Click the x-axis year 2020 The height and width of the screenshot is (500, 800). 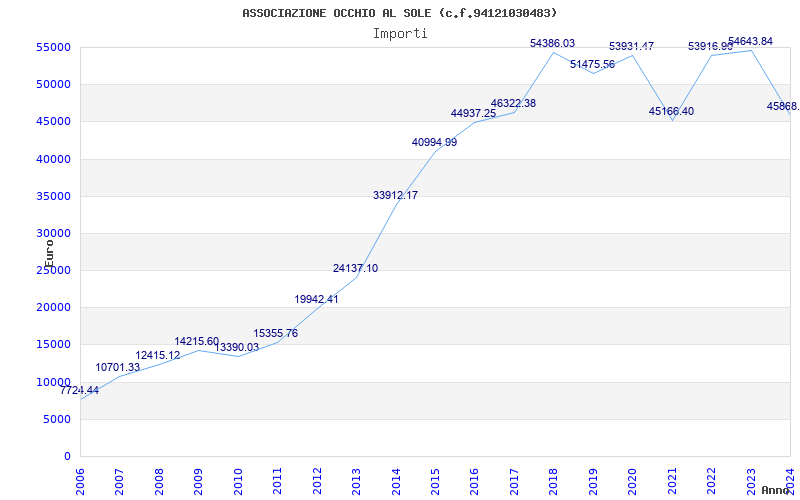tap(633, 481)
